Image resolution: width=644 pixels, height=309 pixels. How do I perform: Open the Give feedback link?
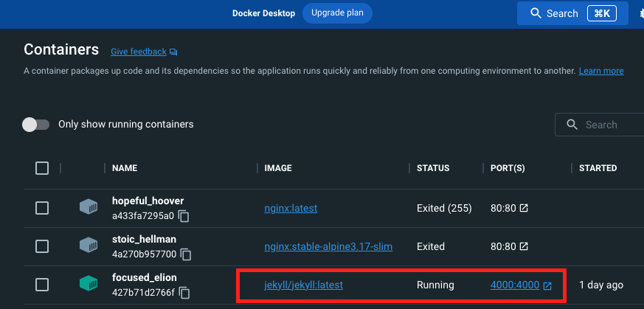click(x=139, y=52)
